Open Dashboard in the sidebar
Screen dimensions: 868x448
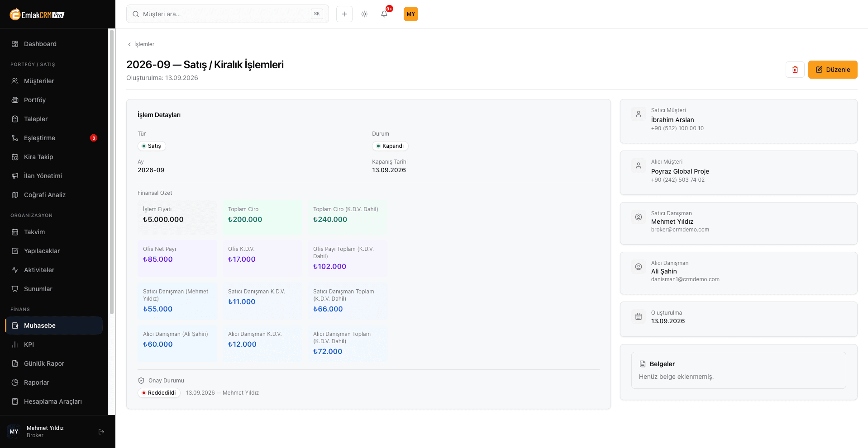(54, 44)
